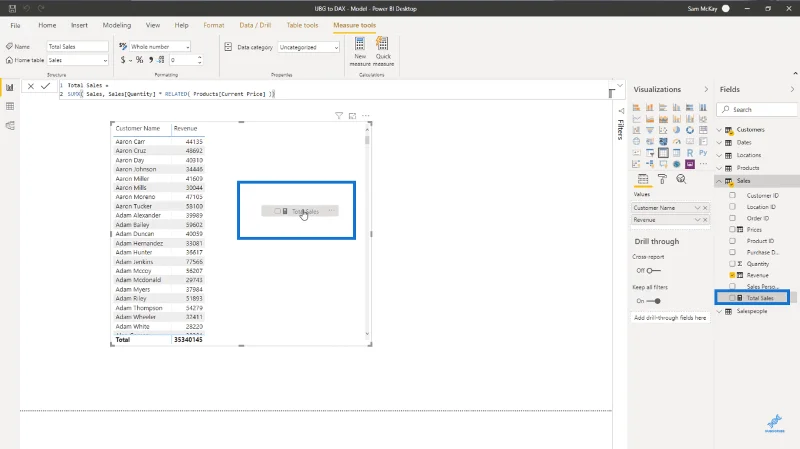Open the Data / Drill tab
The height and width of the screenshot is (449, 800).
[x=255, y=25]
